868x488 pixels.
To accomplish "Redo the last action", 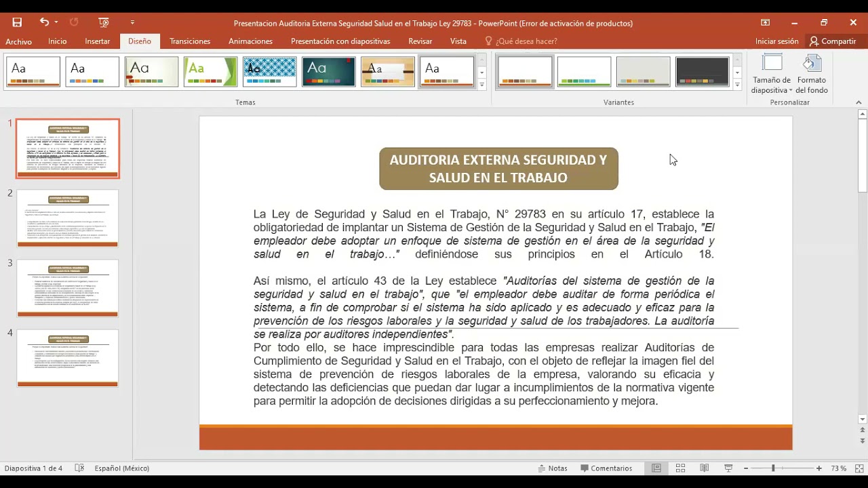I will 74,22.
